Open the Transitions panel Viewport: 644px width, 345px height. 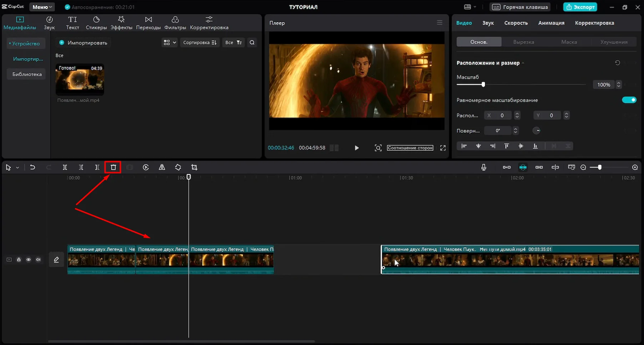[x=148, y=23]
